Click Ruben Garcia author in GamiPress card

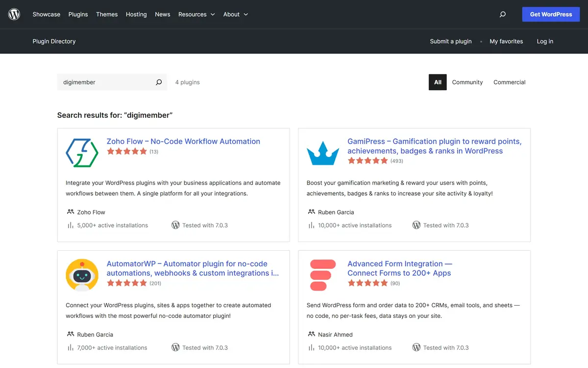[x=336, y=212]
